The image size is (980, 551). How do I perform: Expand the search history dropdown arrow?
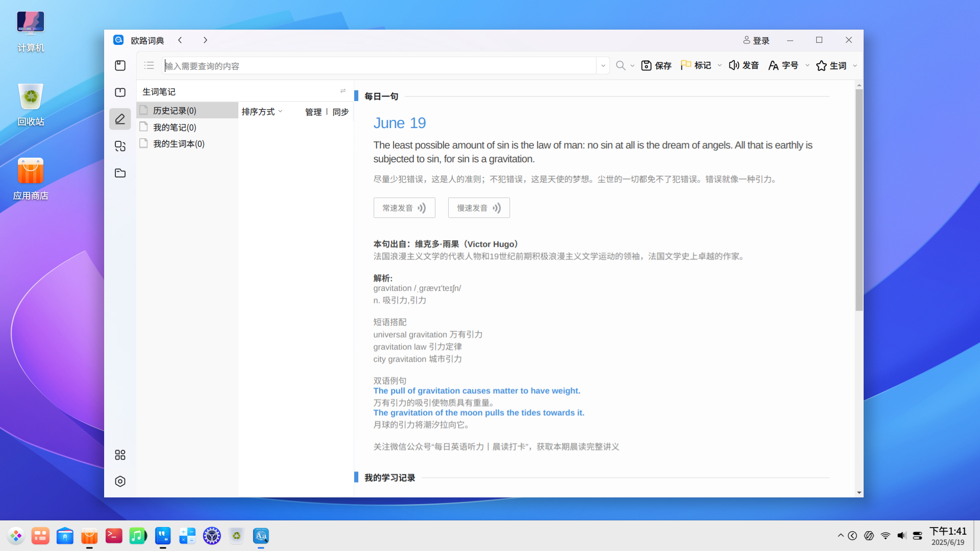pyautogui.click(x=603, y=65)
